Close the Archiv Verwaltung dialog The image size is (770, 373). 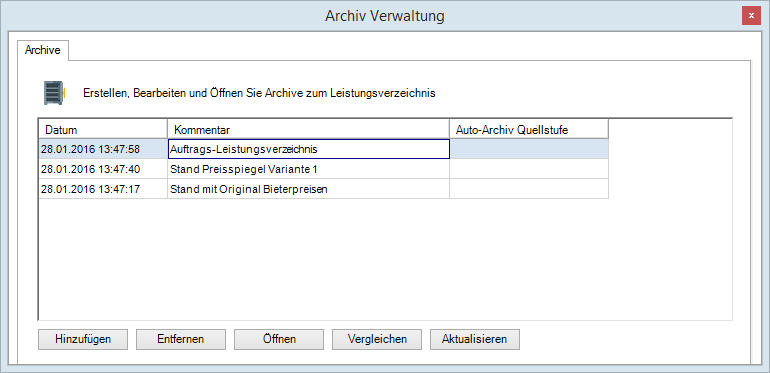click(751, 16)
